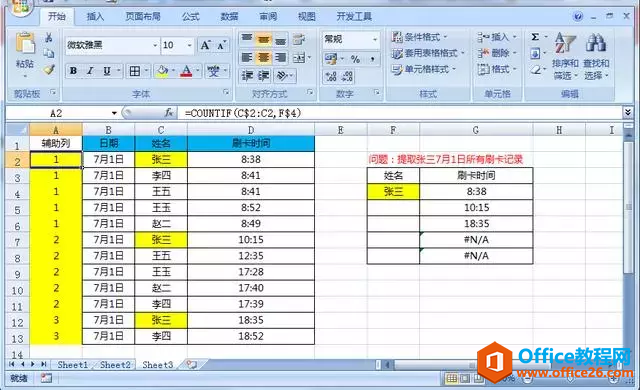640x390 pixels.
Task: Click the AutoSum sigma icon
Action: (x=535, y=37)
